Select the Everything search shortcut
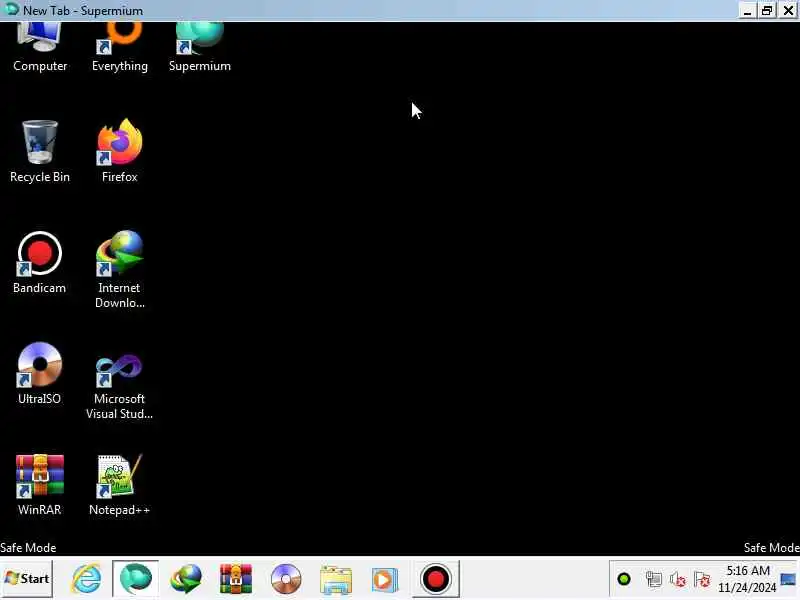 pyautogui.click(x=119, y=47)
